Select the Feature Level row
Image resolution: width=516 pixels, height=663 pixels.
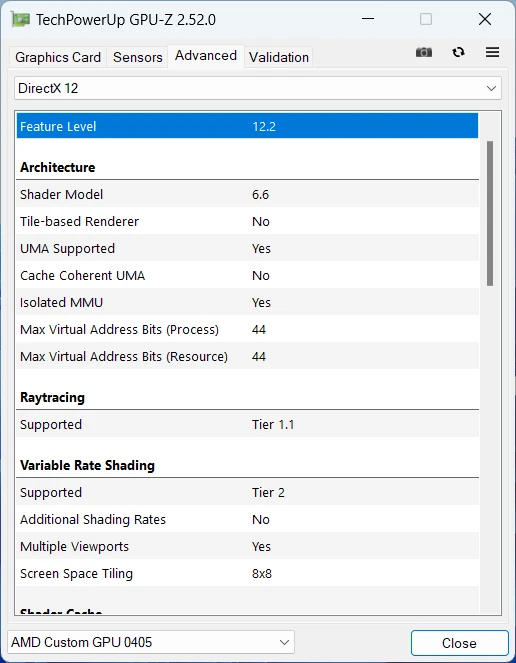pyautogui.click(x=247, y=126)
